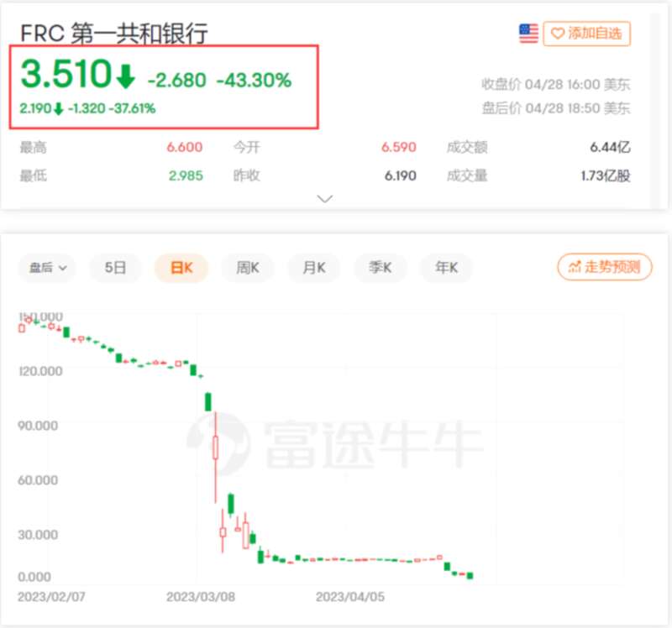Click the open price value 6.590

[399, 148]
